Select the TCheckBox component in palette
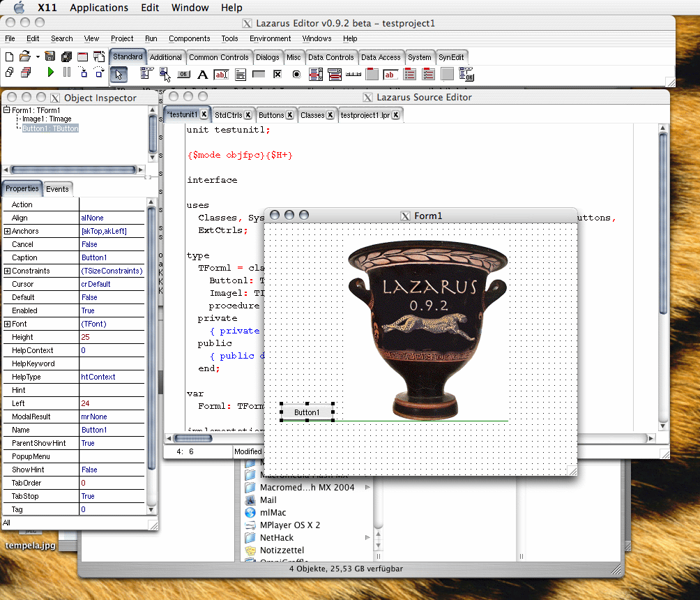The image size is (700, 600). coord(277,74)
